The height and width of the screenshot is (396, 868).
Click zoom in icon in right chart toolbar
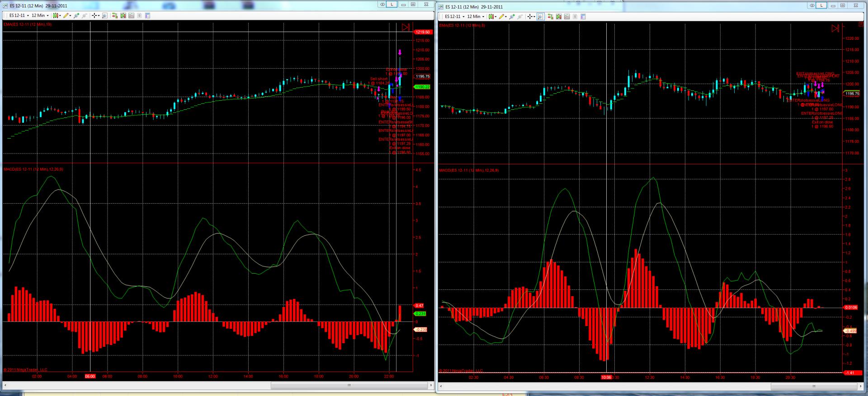coord(512,17)
